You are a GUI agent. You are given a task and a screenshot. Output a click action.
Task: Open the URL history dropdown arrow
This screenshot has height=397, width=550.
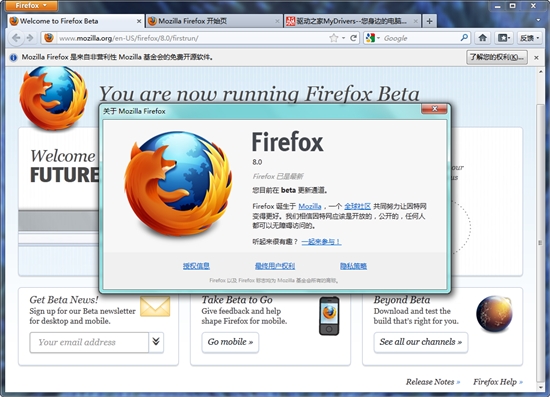[343, 38]
